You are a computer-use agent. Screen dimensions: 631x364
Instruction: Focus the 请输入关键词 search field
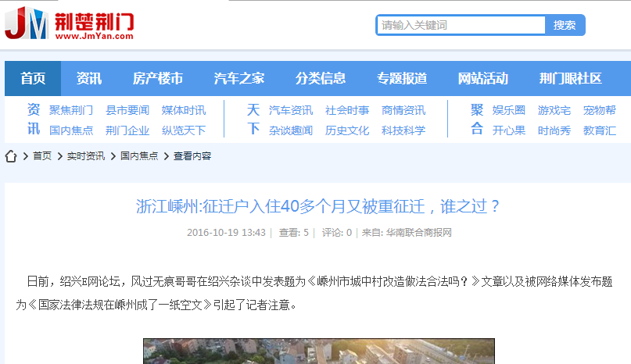coord(461,25)
